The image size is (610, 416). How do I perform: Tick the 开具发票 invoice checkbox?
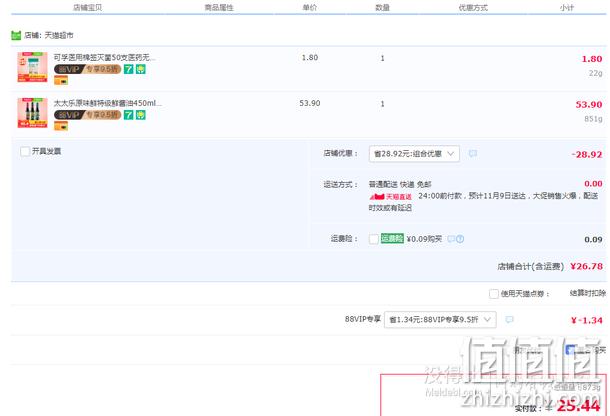tap(25, 151)
